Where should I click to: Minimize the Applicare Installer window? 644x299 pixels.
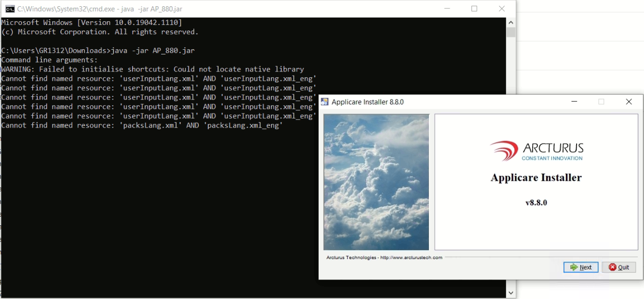click(x=574, y=102)
